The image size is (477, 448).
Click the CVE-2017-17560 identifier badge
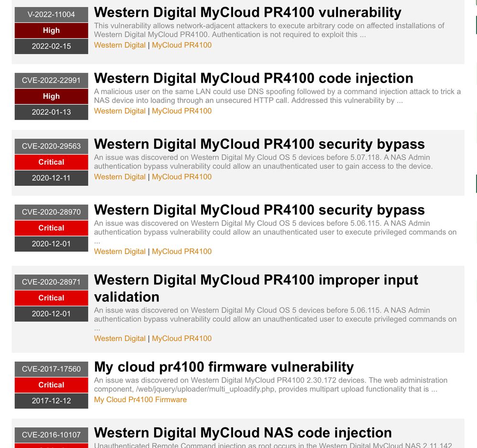click(51, 369)
